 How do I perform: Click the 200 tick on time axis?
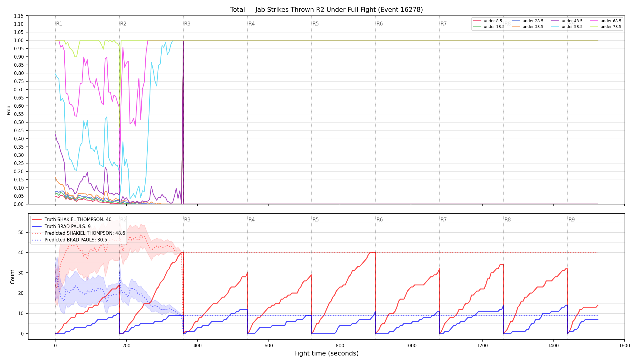[126, 346]
